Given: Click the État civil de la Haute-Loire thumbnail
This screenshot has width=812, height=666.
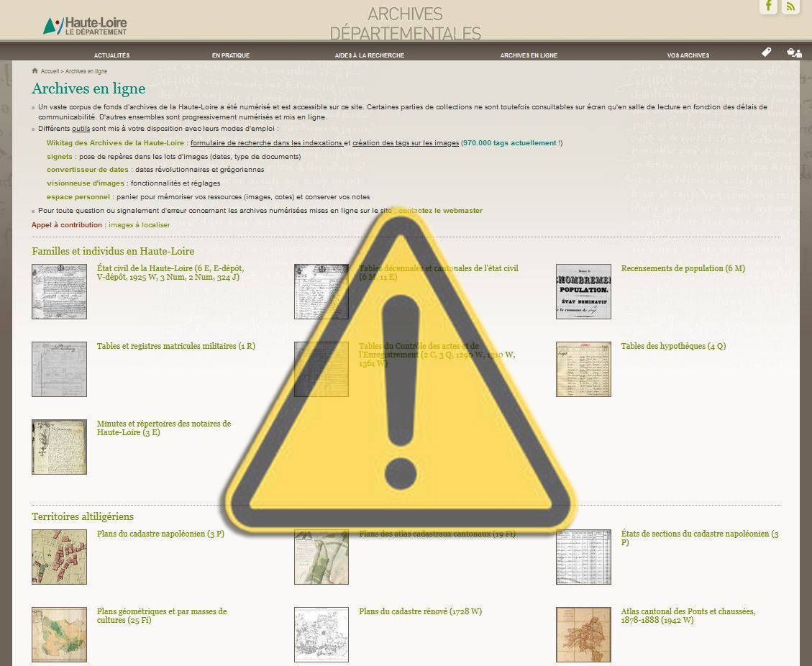Looking at the screenshot, I should click(x=58, y=291).
